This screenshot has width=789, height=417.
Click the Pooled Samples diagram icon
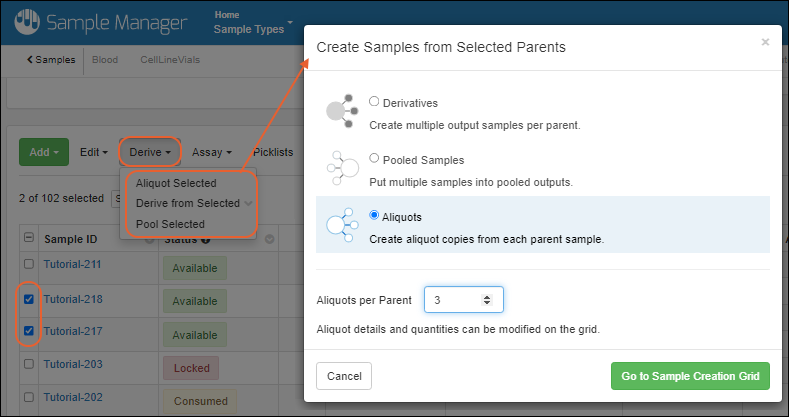[341, 167]
